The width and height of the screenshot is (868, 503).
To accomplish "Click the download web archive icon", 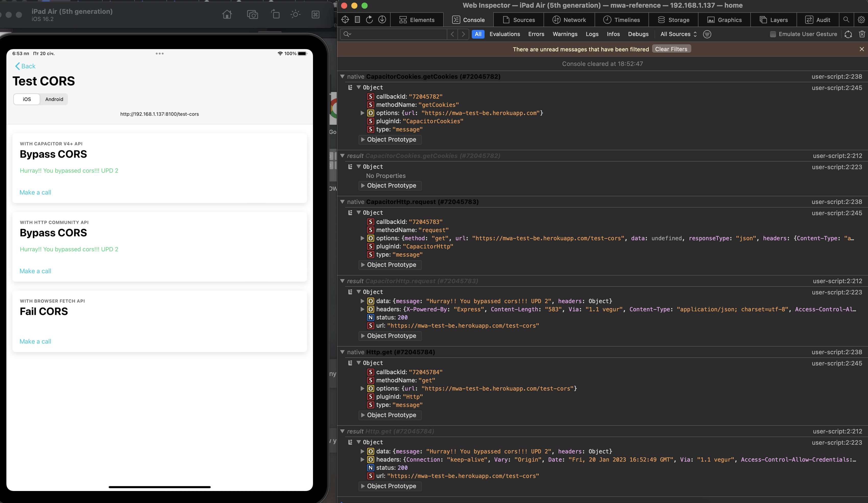I will [382, 20].
